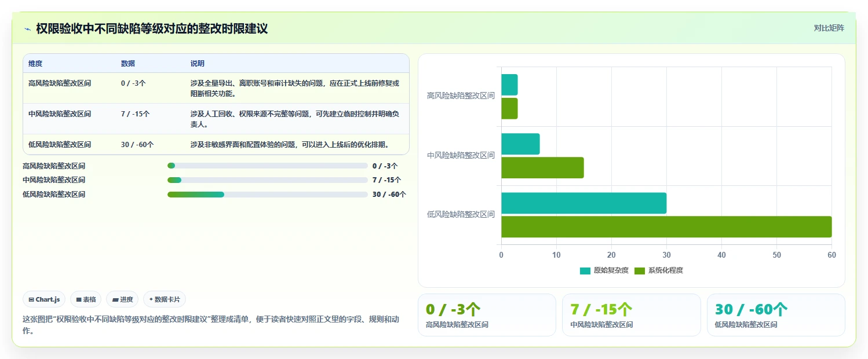Toggle the 系统化程度 legend swatch
This screenshot has height=359, width=868.
(x=640, y=270)
